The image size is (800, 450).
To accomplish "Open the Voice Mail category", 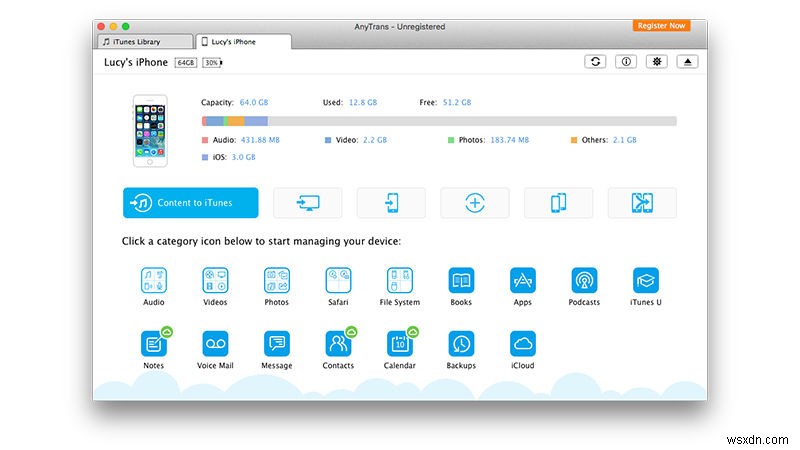I will pyautogui.click(x=215, y=343).
